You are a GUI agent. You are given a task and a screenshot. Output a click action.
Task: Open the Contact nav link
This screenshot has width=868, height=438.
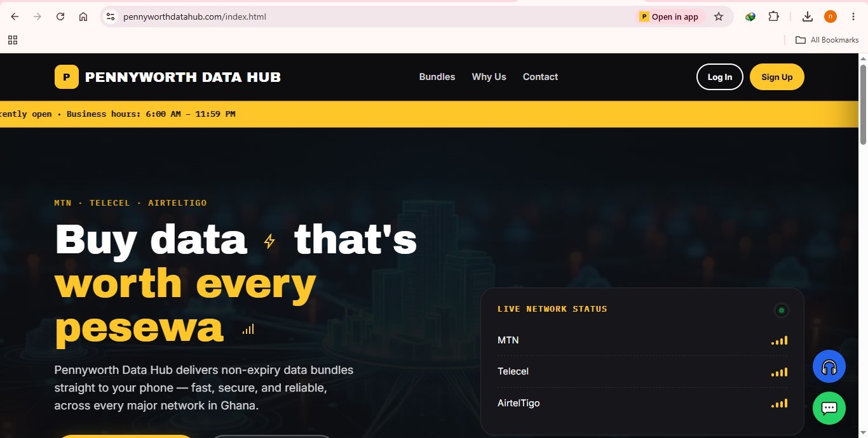tap(540, 77)
